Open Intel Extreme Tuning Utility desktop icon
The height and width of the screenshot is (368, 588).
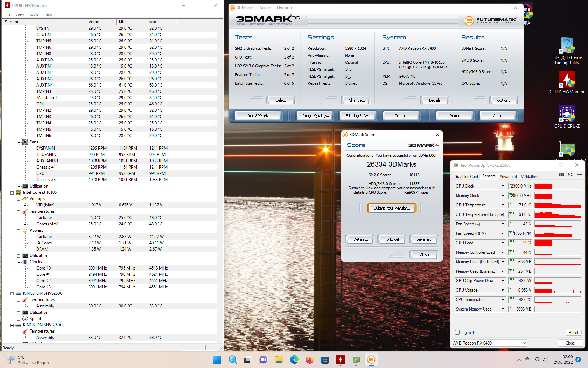[567, 51]
